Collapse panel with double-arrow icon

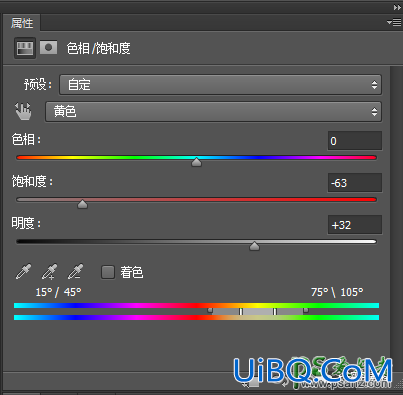(x=397, y=7)
